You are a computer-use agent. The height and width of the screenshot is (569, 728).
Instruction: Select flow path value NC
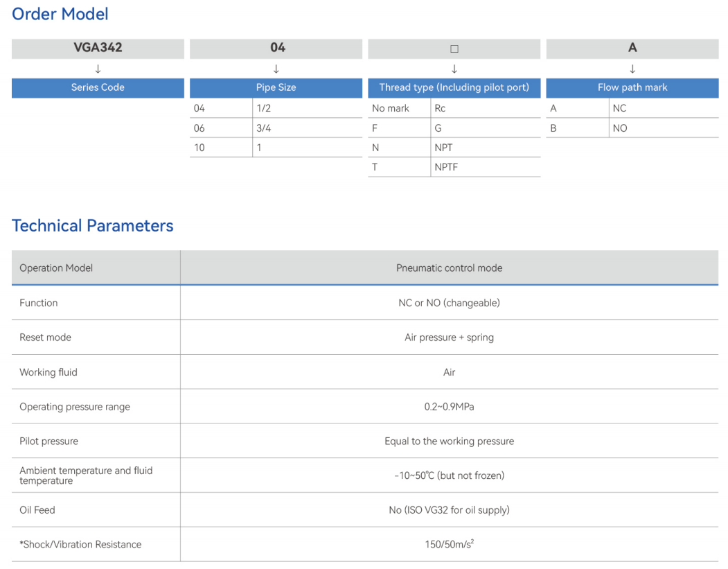tap(619, 108)
